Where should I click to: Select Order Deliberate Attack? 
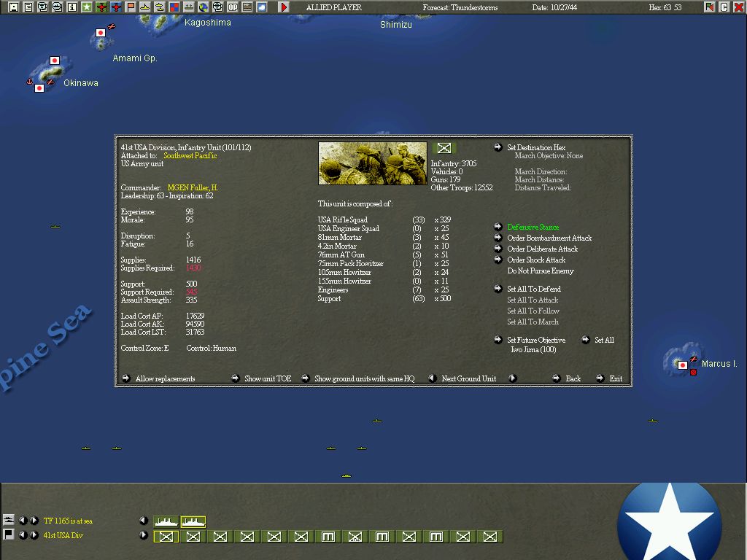[542, 249]
